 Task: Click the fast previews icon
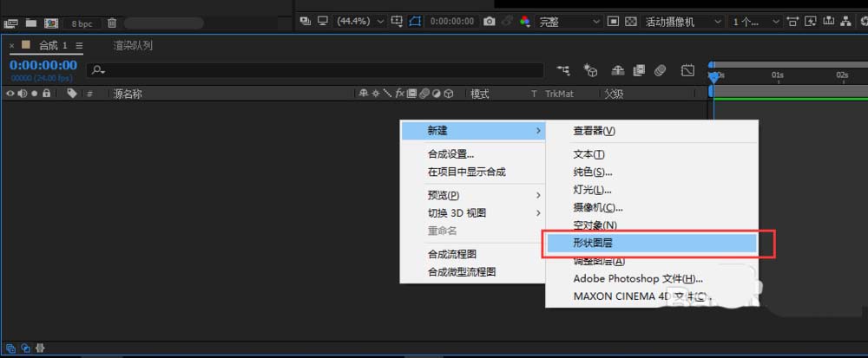point(811,22)
